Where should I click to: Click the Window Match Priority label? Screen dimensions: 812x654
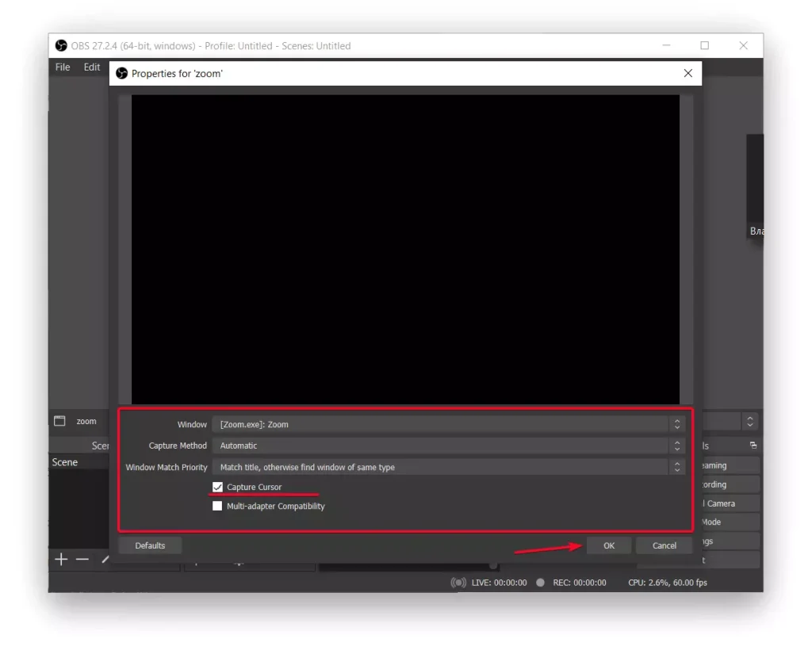tap(167, 467)
